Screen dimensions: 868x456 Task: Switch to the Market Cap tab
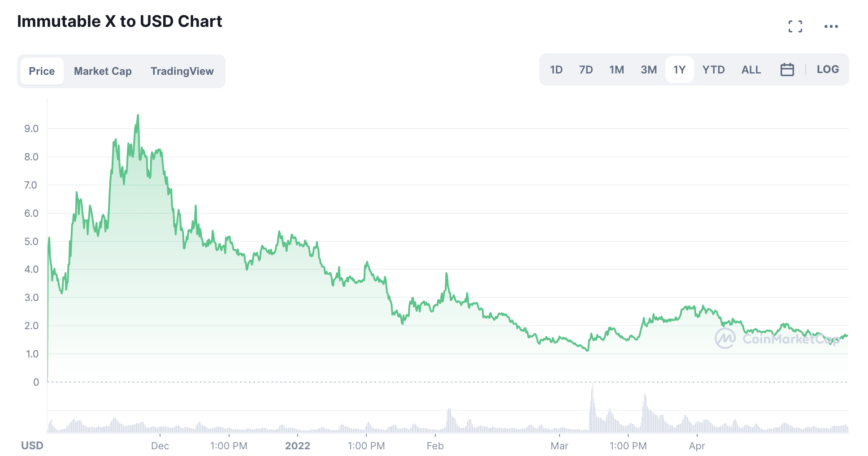point(103,71)
